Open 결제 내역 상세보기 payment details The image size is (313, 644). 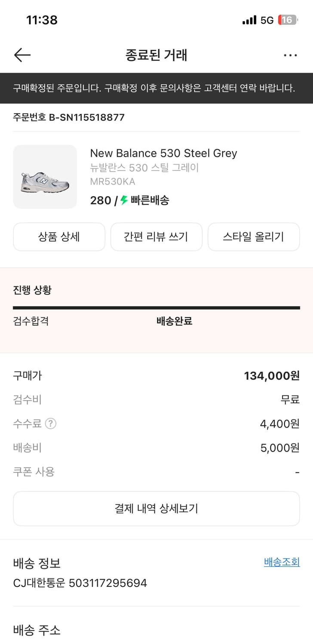click(156, 509)
